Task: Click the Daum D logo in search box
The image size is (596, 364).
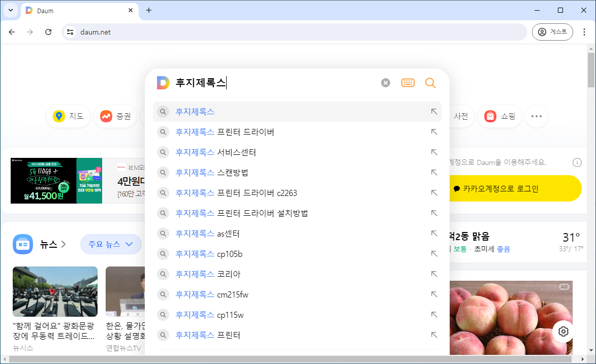Action: point(163,83)
